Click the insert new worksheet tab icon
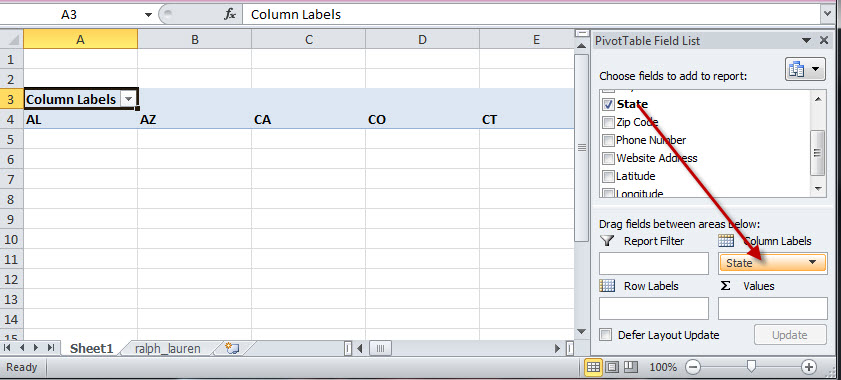 click(232, 348)
